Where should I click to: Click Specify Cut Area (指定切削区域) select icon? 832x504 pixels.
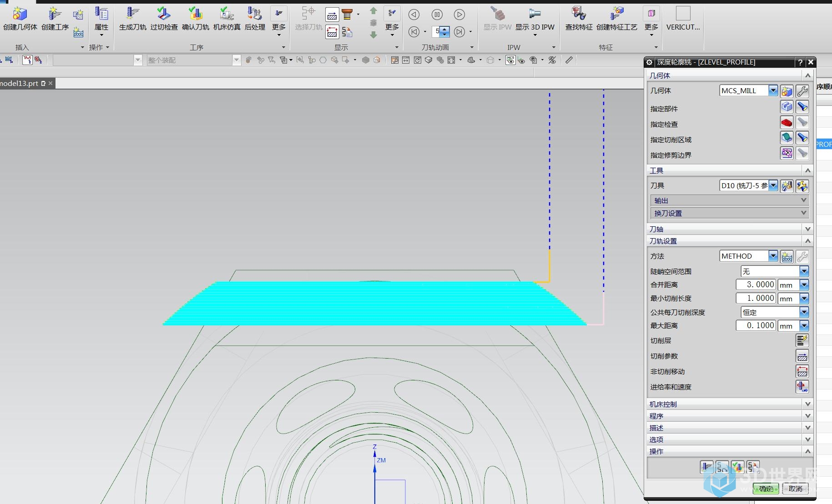(x=787, y=138)
